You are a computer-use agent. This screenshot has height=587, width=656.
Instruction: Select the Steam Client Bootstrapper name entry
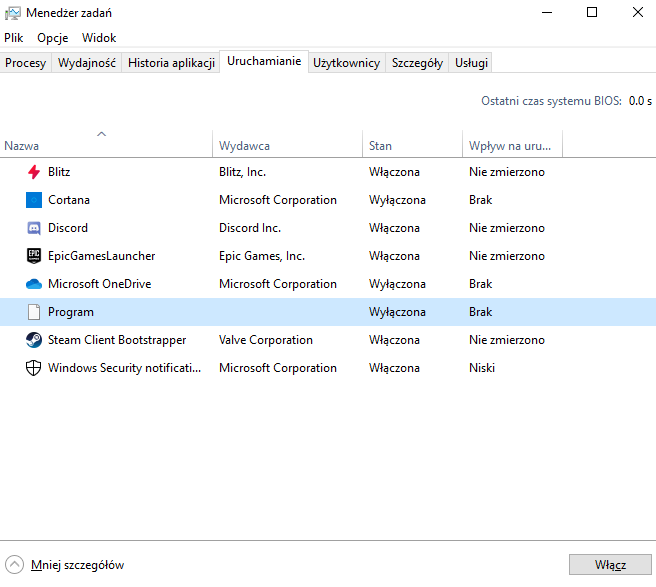(x=117, y=340)
